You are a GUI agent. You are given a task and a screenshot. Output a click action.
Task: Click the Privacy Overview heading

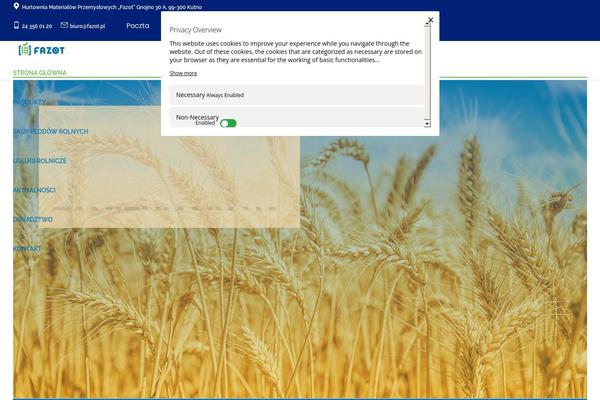click(196, 30)
